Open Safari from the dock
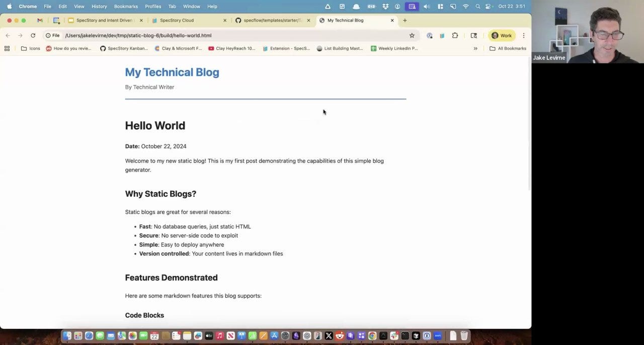 click(89, 335)
